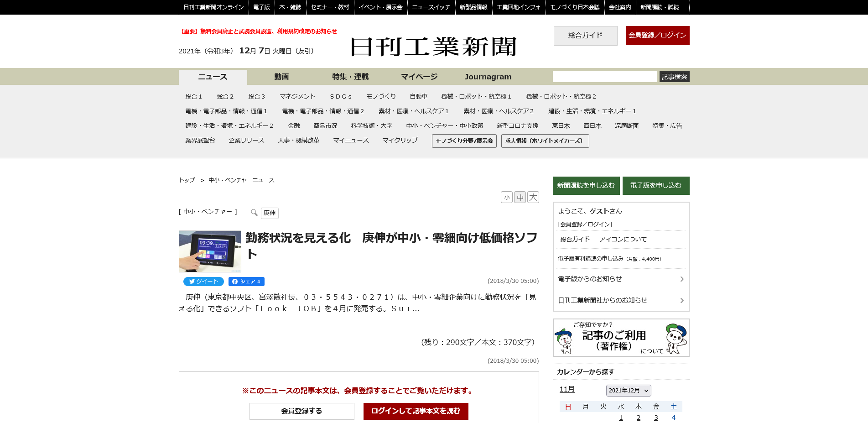
Task: Open 電子版有料購読の申し込み link
Action: pyautogui.click(x=609, y=259)
